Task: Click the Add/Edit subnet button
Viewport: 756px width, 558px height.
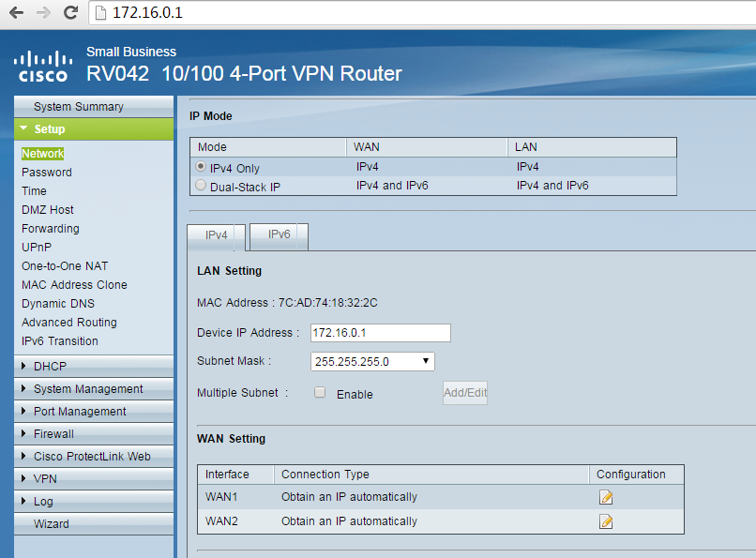Action: click(464, 393)
